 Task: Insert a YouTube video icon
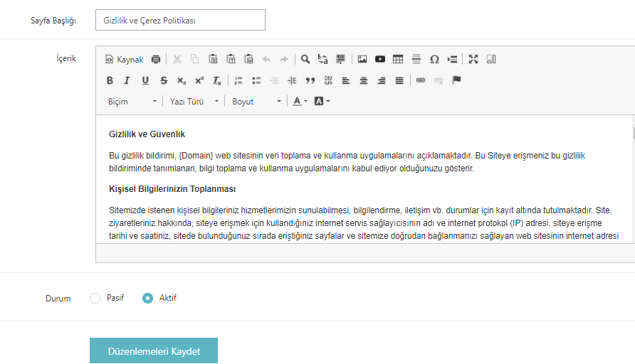(x=380, y=60)
